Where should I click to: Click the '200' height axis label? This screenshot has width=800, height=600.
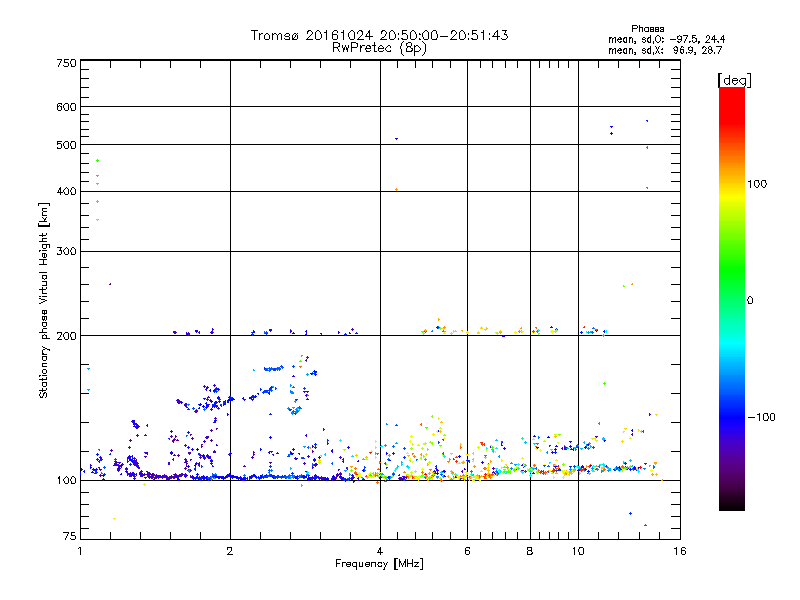66,336
